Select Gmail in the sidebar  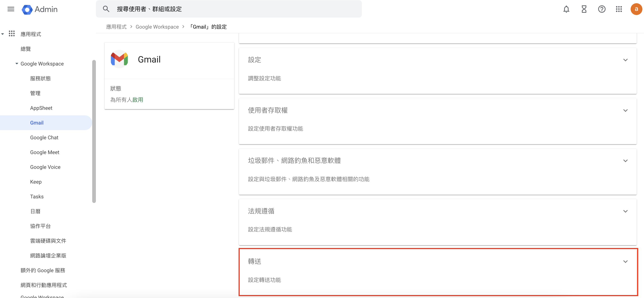coord(37,123)
